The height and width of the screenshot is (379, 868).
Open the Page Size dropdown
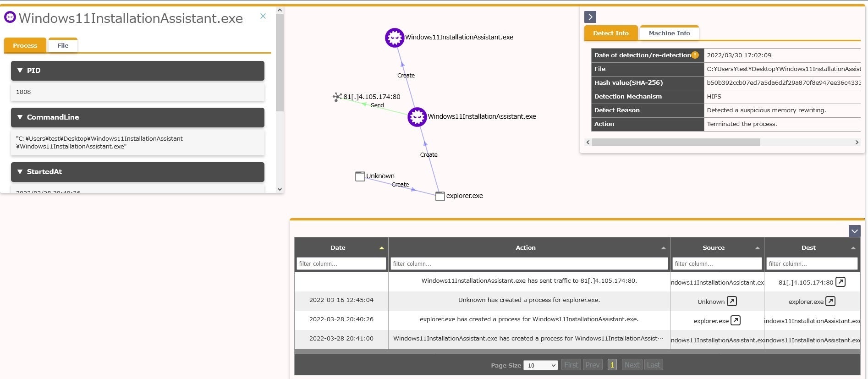[540, 365]
